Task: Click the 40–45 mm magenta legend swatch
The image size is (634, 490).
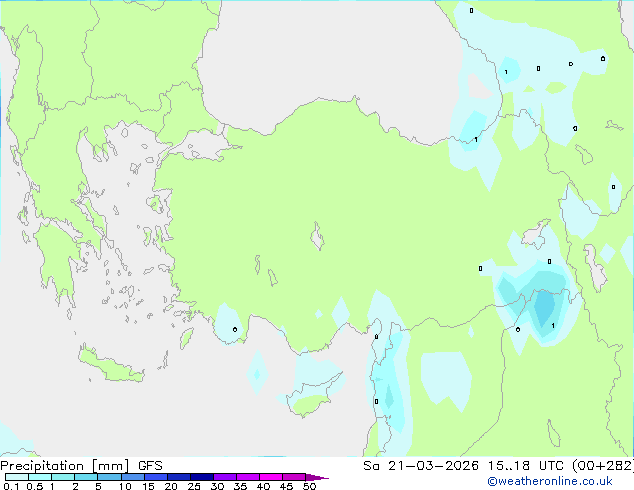Action: click(x=271, y=477)
